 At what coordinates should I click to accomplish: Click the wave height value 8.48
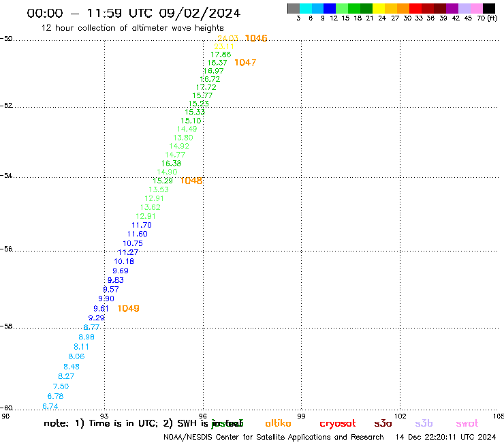click(72, 367)
